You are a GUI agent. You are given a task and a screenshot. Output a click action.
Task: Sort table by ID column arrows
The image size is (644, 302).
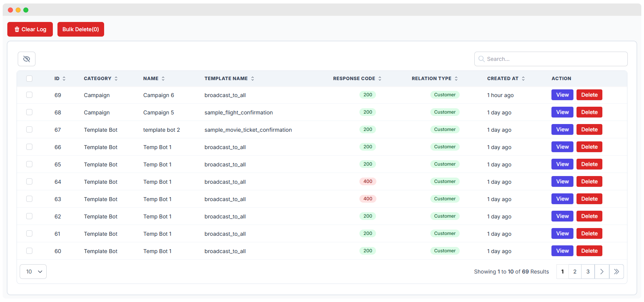[x=64, y=79]
